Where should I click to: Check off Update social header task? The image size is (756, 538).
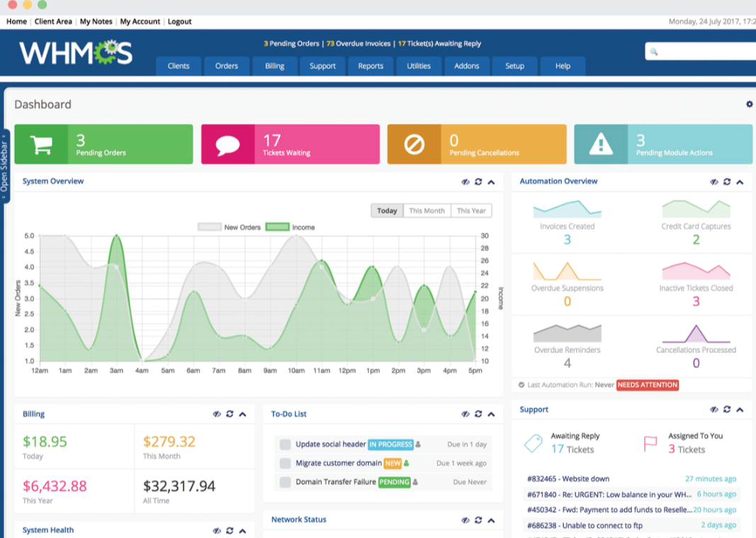pyautogui.click(x=286, y=445)
